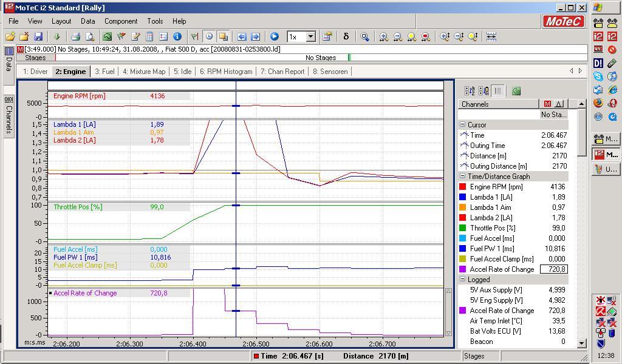Viewport: 622px width, 364px height.
Task: Click the properties icon beside playback speed
Action: [x=327, y=37]
